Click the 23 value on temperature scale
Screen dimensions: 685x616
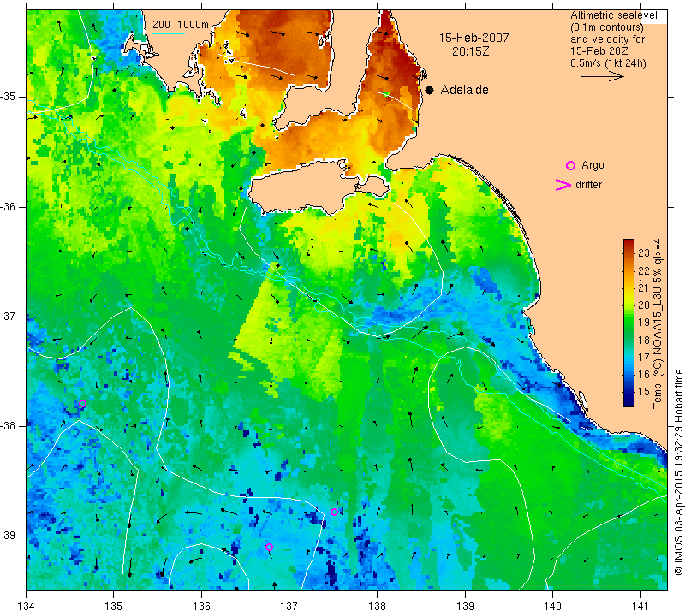click(644, 252)
